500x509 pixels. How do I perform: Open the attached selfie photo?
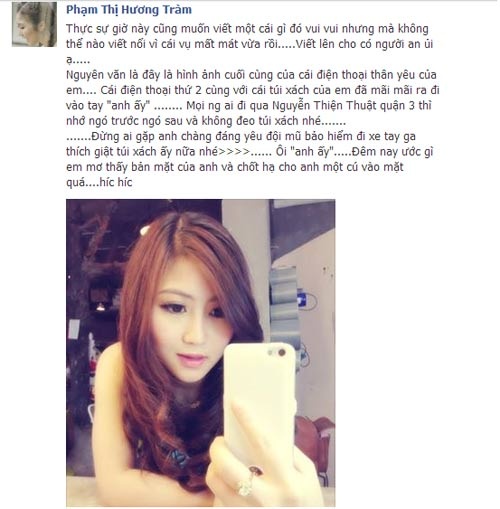[200, 352]
